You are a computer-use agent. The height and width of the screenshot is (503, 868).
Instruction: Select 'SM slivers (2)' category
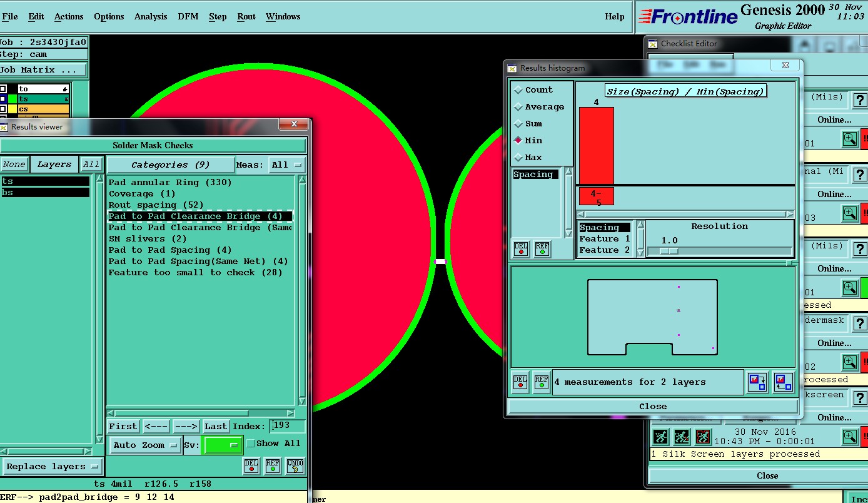148,239
